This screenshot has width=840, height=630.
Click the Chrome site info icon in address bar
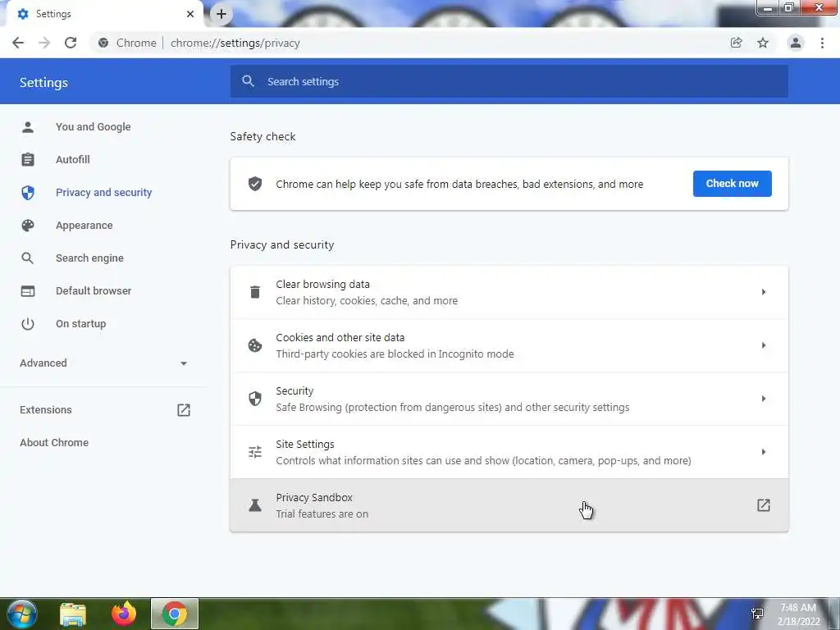pos(103,43)
